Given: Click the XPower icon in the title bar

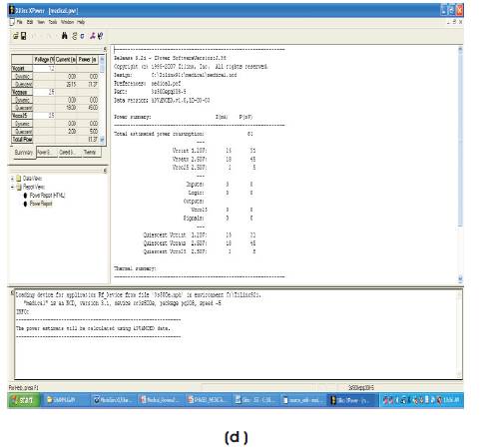Looking at the screenshot, I should (12, 10).
